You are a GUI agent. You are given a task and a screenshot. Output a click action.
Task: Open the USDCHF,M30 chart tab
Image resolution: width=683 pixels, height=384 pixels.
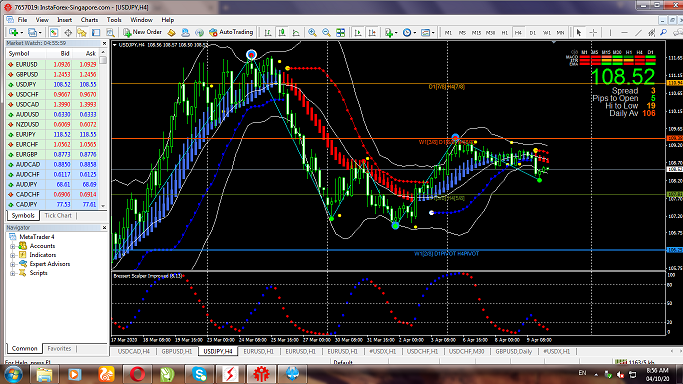(x=466, y=351)
